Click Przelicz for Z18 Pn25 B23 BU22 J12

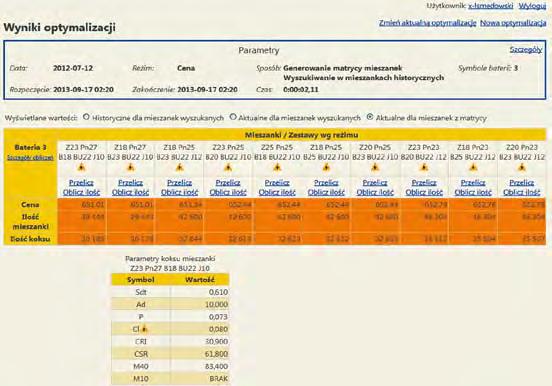click(x=180, y=182)
